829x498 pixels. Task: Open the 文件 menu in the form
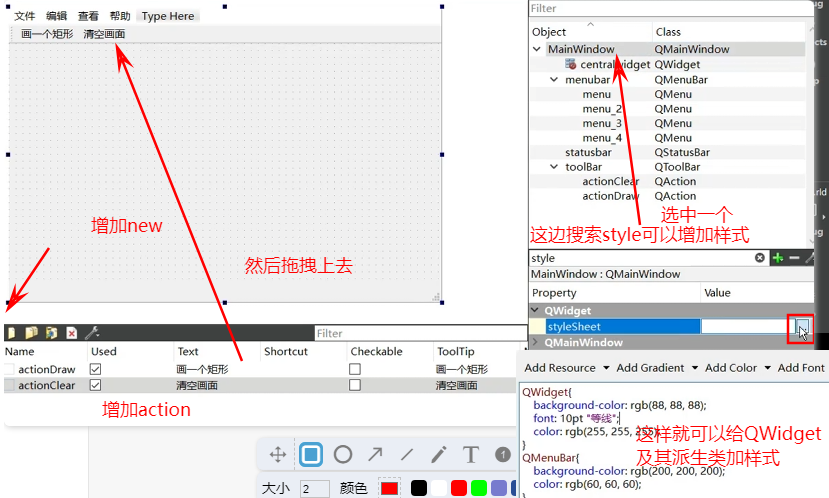pos(24,16)
